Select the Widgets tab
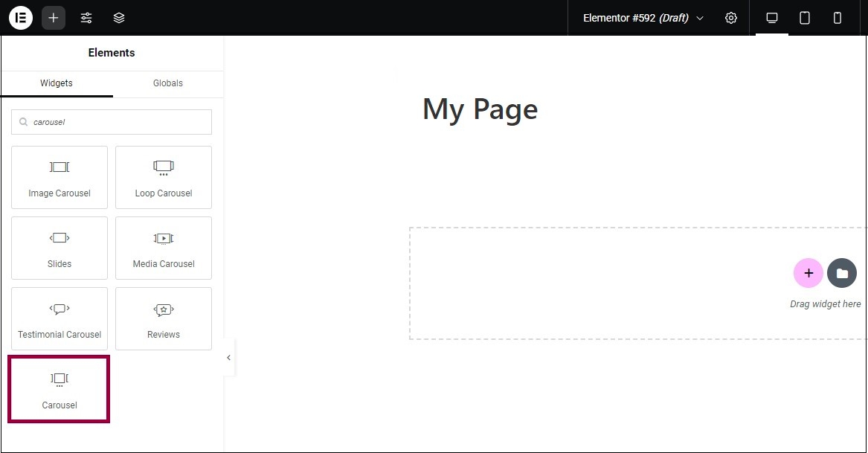868x453 pixels. pos(57,83)
